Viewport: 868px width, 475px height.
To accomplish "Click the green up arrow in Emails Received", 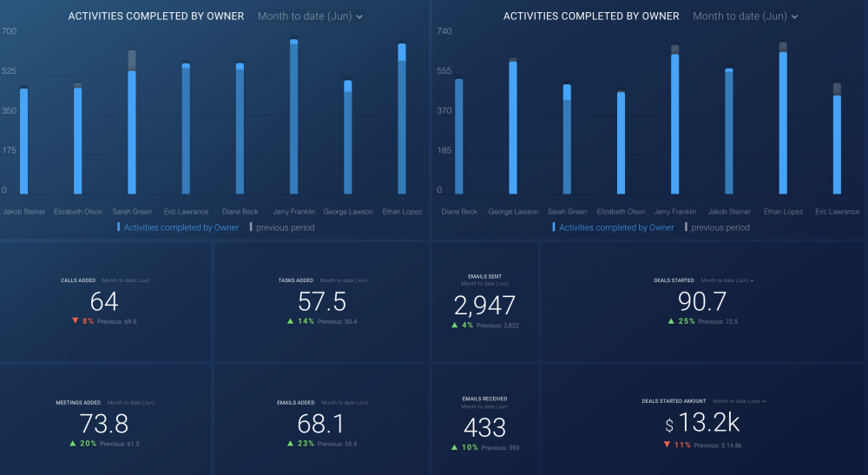I will click(x=454, y=448).
